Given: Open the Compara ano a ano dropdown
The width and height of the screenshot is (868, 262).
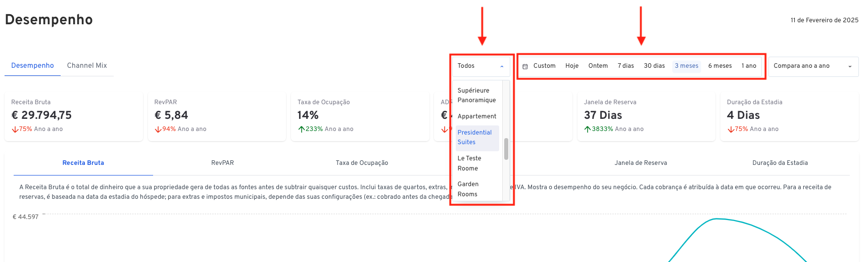Looking at the screenshot, I should point(813,66).
